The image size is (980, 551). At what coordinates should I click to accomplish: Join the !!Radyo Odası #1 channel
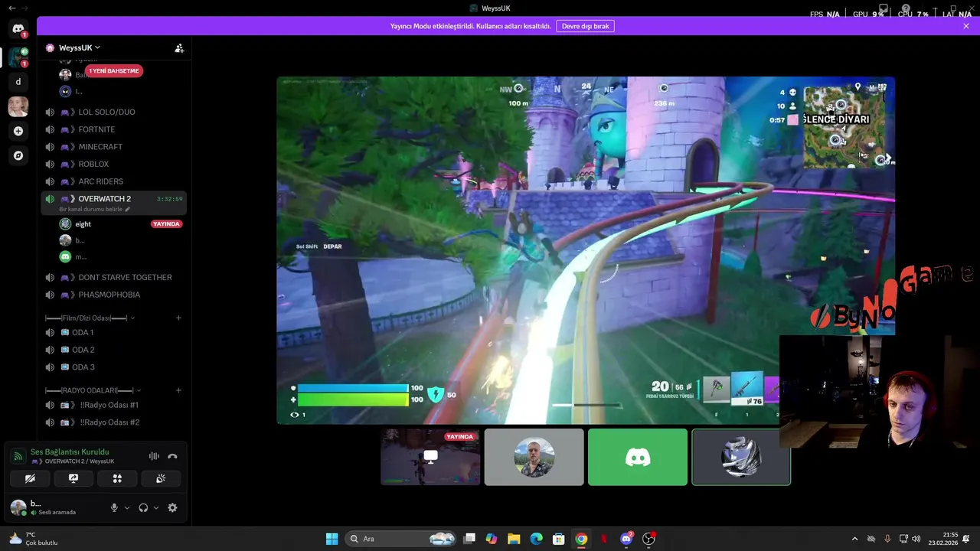tap(113, 405)
